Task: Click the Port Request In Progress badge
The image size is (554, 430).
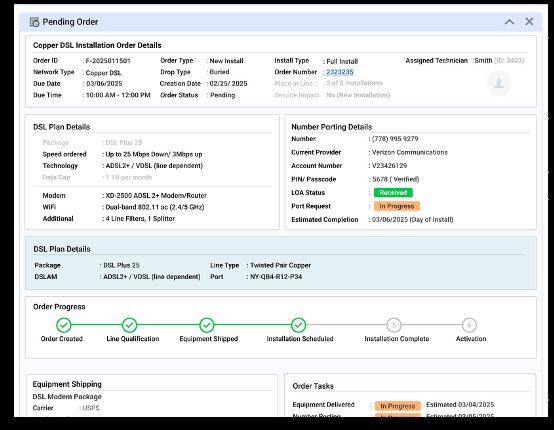Action: 397,206
